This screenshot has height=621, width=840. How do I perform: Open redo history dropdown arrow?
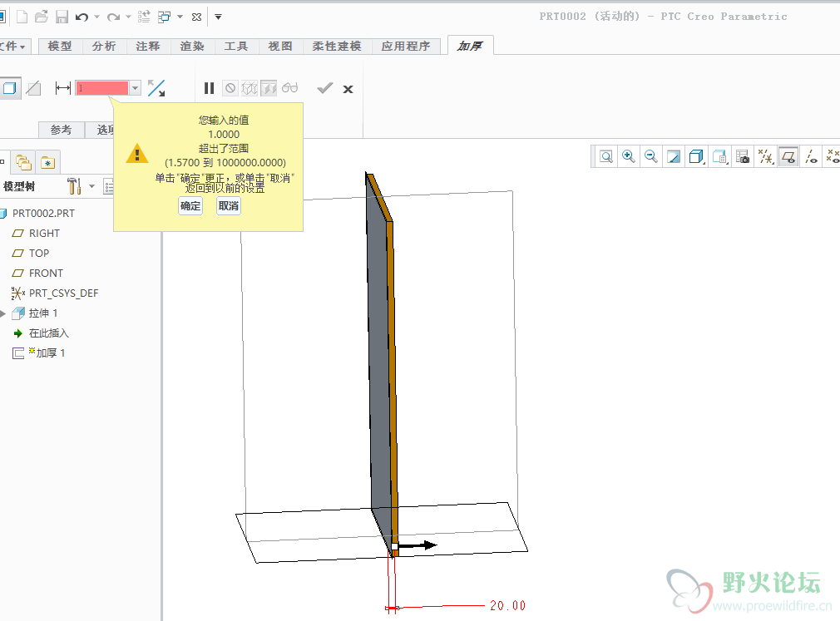pyautogui.click(x=128, y=17)
